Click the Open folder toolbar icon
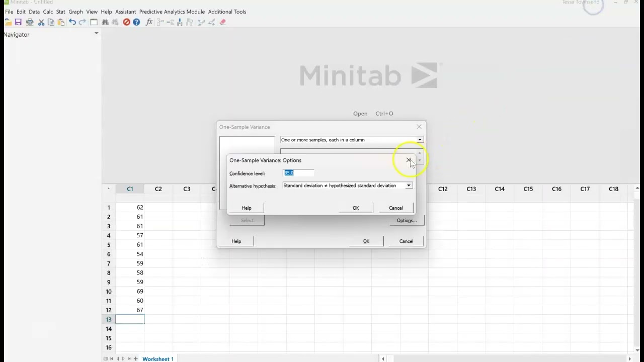The image size is (644, 362). 8,22
